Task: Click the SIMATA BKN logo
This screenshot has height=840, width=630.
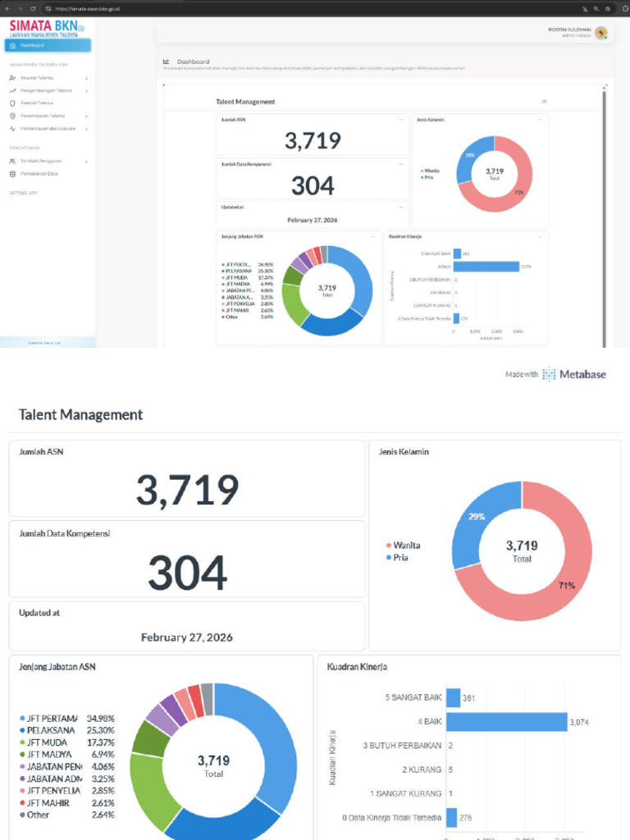Action: pyautogui.click(x=47, y=29)
